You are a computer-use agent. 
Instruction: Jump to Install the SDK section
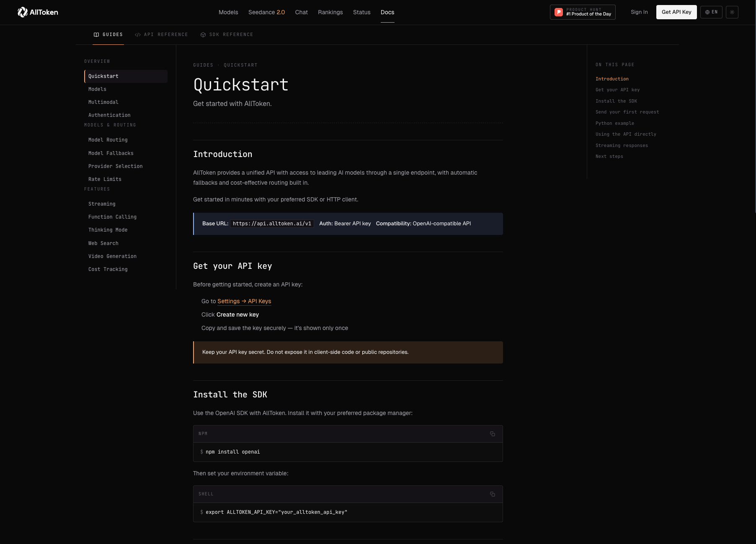616,101
